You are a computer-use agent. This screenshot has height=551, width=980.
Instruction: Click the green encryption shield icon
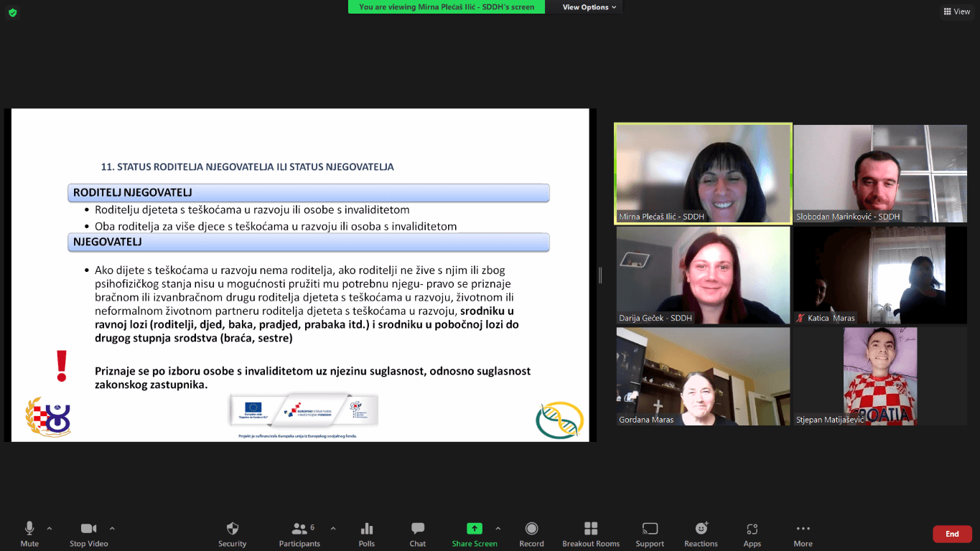click(x=12, y=12)
